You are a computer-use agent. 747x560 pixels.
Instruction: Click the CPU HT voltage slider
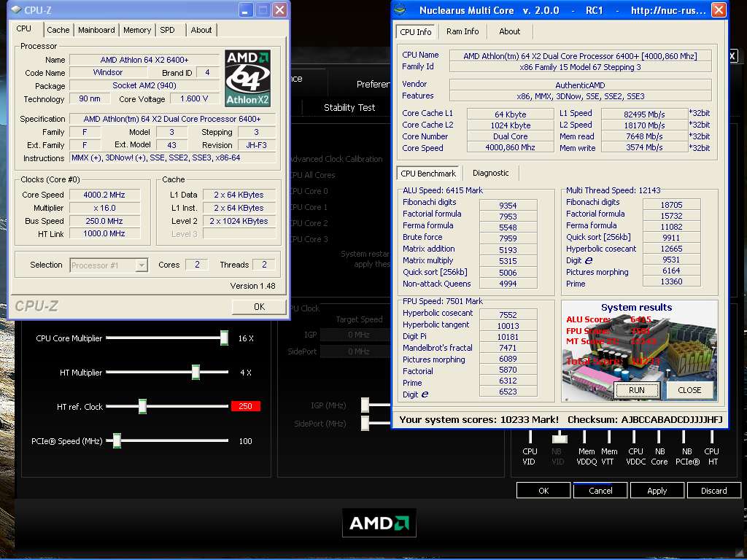712,436
